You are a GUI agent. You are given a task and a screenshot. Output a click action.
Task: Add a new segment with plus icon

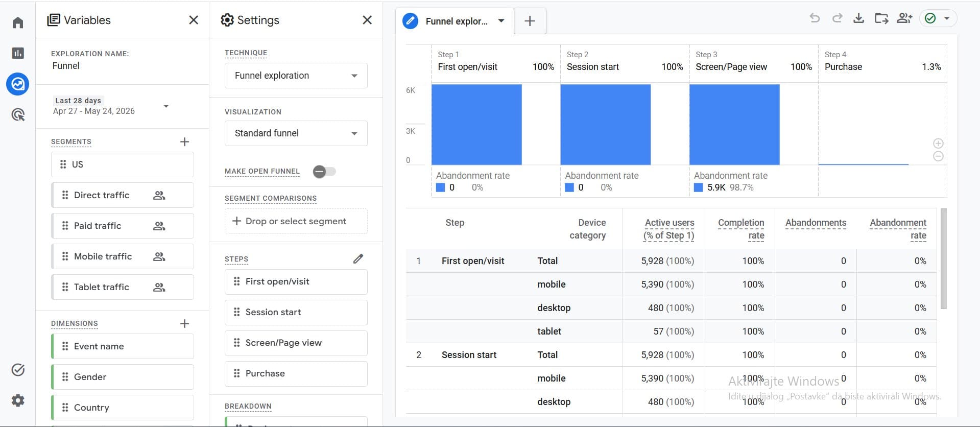[x=185, y=141]
